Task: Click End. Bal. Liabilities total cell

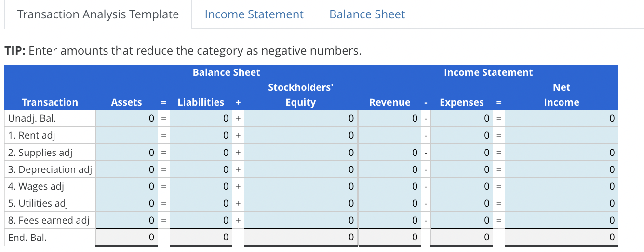Action: [x=201, y=238]
